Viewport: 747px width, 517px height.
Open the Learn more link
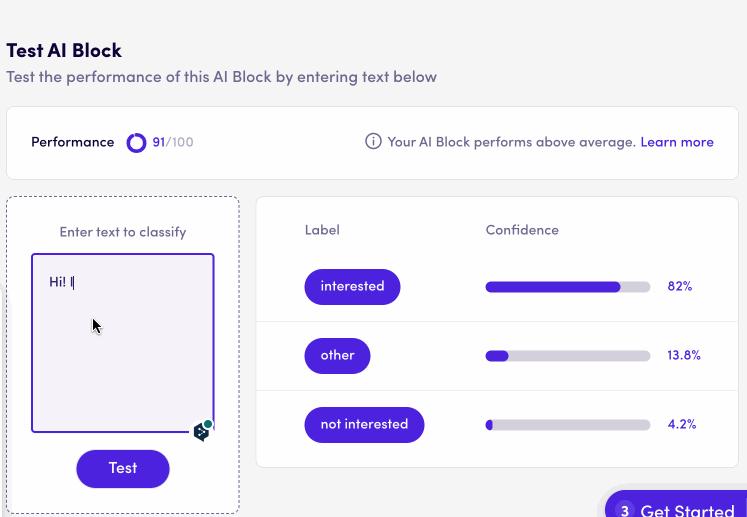click(677, 142)
